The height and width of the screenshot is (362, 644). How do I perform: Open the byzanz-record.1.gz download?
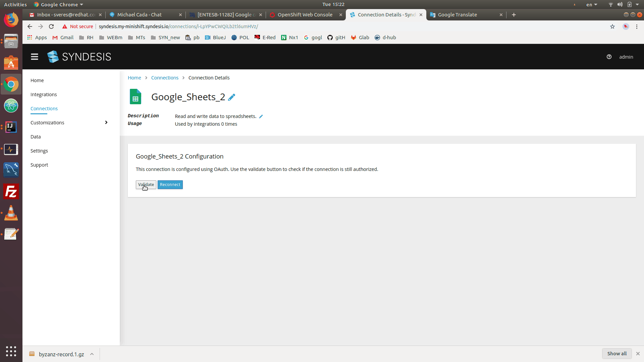pos(57,354)
